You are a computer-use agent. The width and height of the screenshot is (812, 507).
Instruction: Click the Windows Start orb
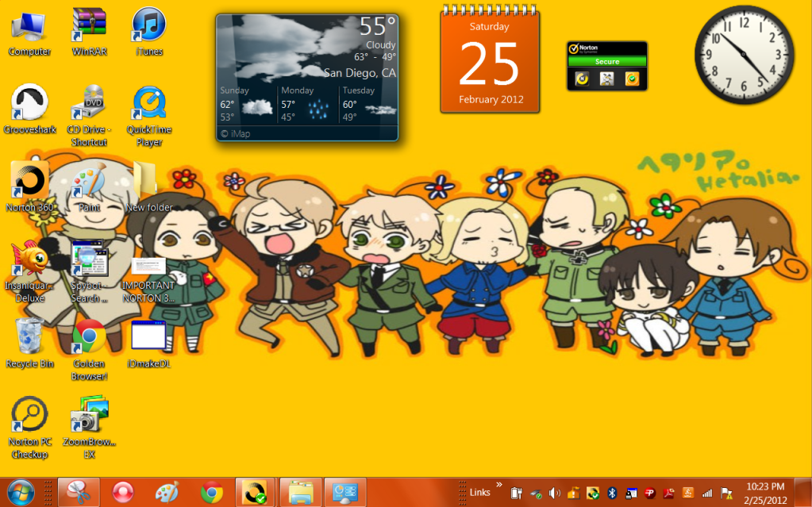[x=21, y=493]
